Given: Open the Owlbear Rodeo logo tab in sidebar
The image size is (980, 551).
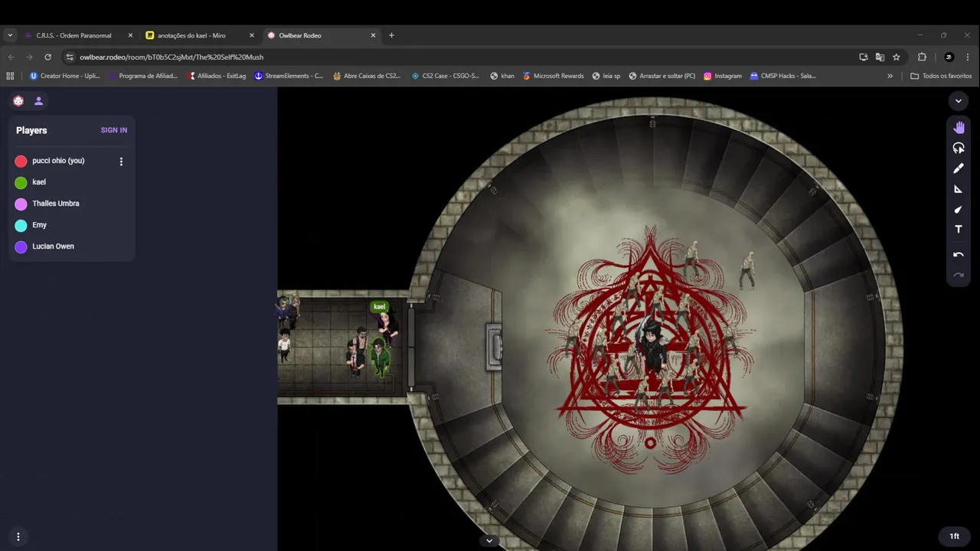Looking at the screenshot, I should tap(18, 100).
